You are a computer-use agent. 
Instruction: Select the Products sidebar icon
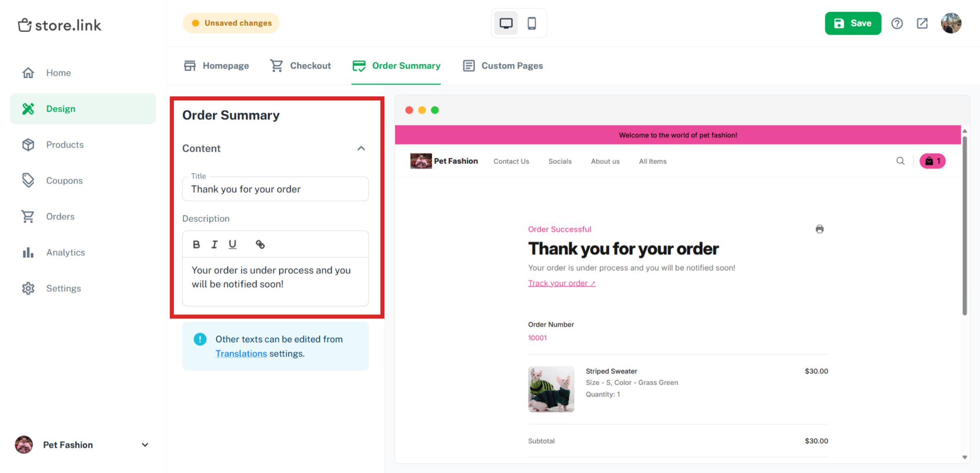[x=28, y=144]
